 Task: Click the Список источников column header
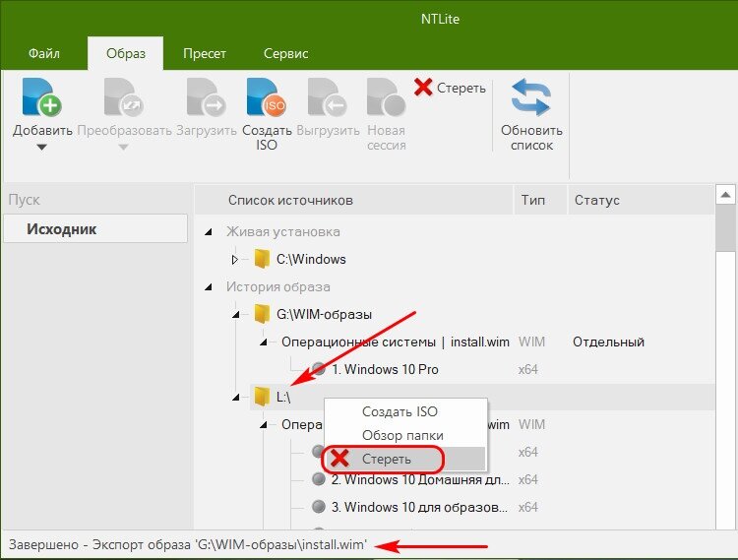pos(353,200)
